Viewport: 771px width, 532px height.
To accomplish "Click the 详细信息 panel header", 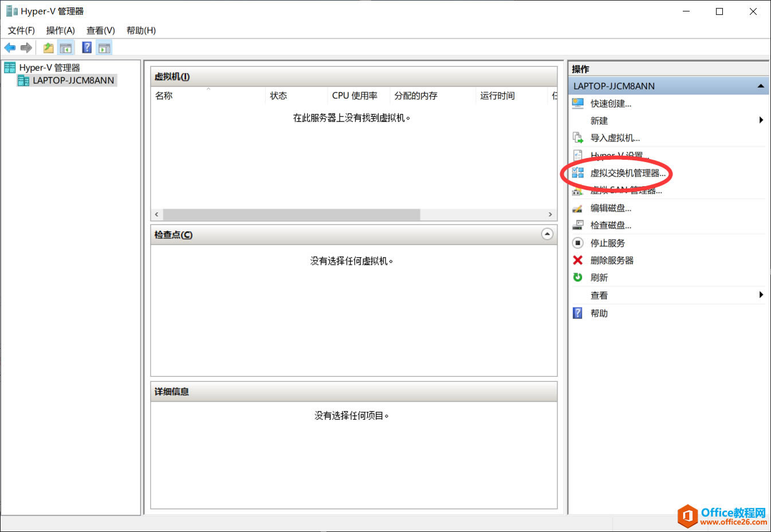I will (x=354, y=392).
